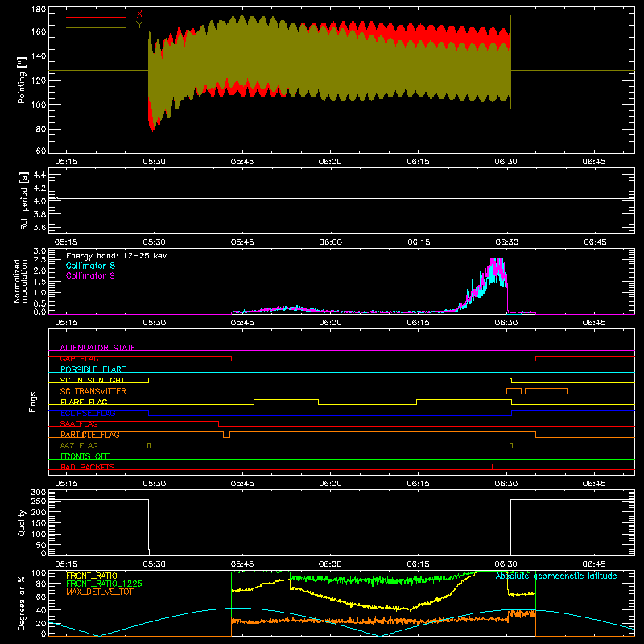Select the SC_TRANSMITTER label
The image size is (644, 644).
[93, 391]
